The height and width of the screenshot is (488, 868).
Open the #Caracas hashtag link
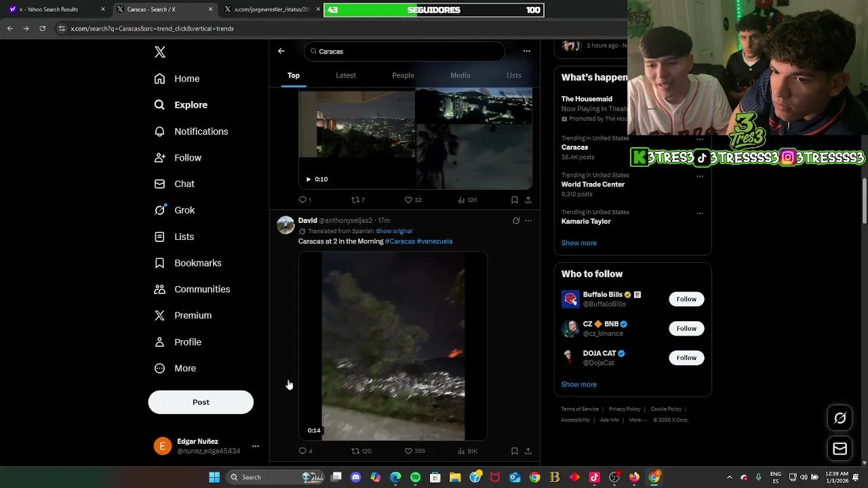(399, 241)
